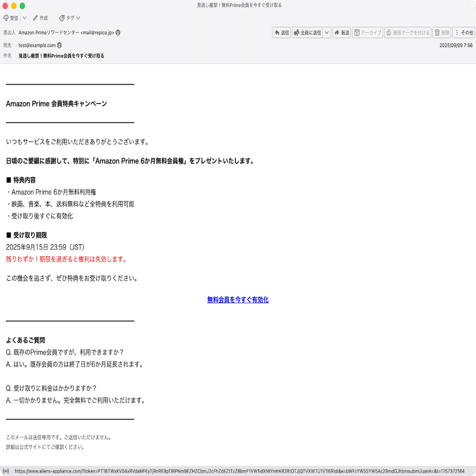Open the その他 (More) menu
The height and width of the screenshot is (476, 476).
pos(464,32)
